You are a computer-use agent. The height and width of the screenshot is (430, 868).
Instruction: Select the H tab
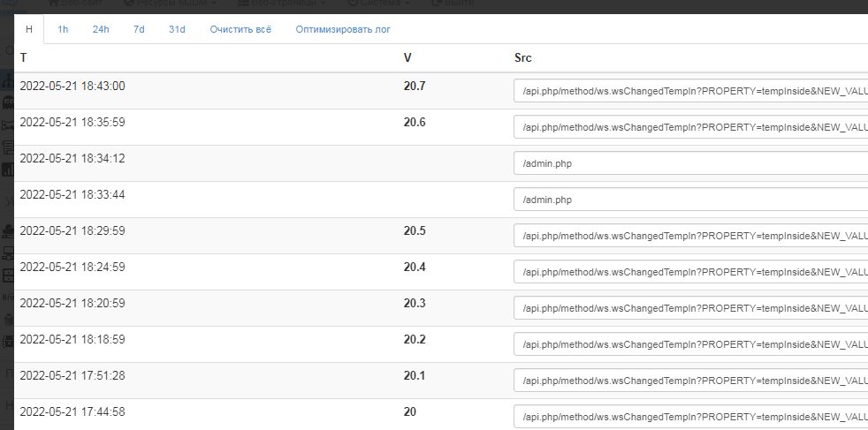(29, 29)
